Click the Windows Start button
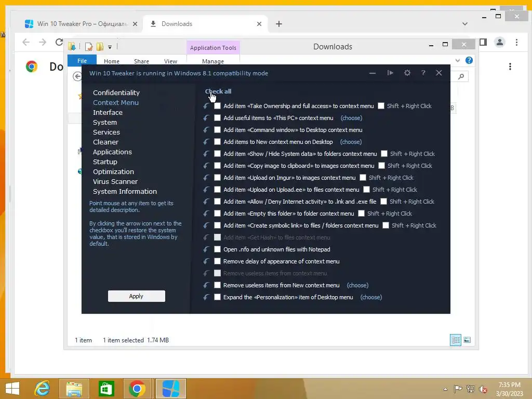Image resolution: width=532 pixels, height=399 pixels. coord(12,389)
